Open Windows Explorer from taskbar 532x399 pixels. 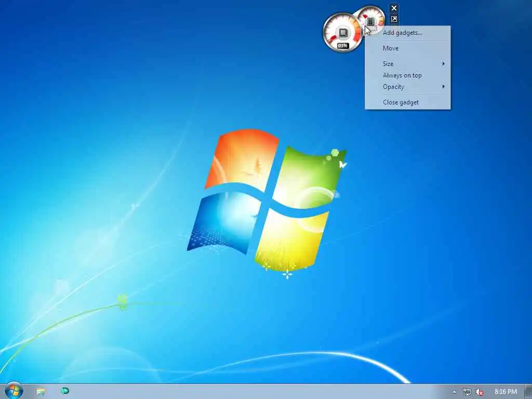(41, 391)
